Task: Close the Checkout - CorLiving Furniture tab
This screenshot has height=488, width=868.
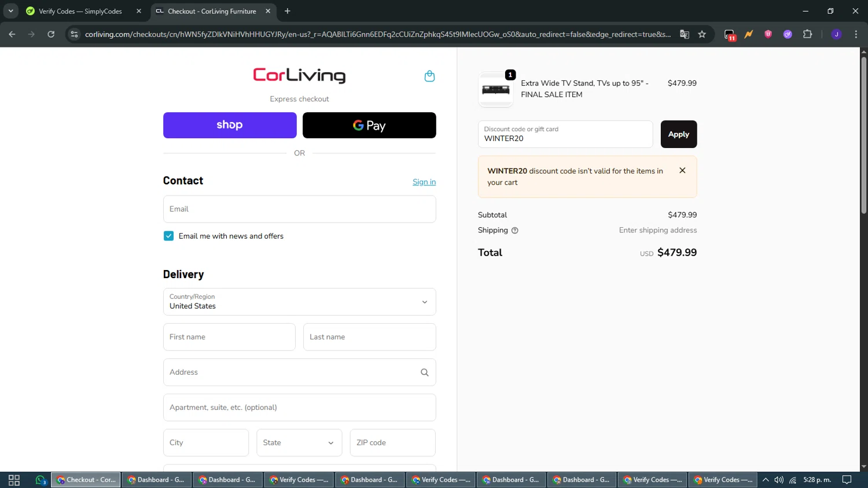Action: coord(268,11)
